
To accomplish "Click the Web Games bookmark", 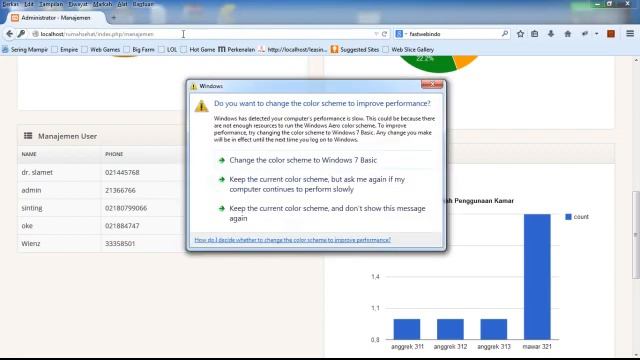I will coord(101,49).
